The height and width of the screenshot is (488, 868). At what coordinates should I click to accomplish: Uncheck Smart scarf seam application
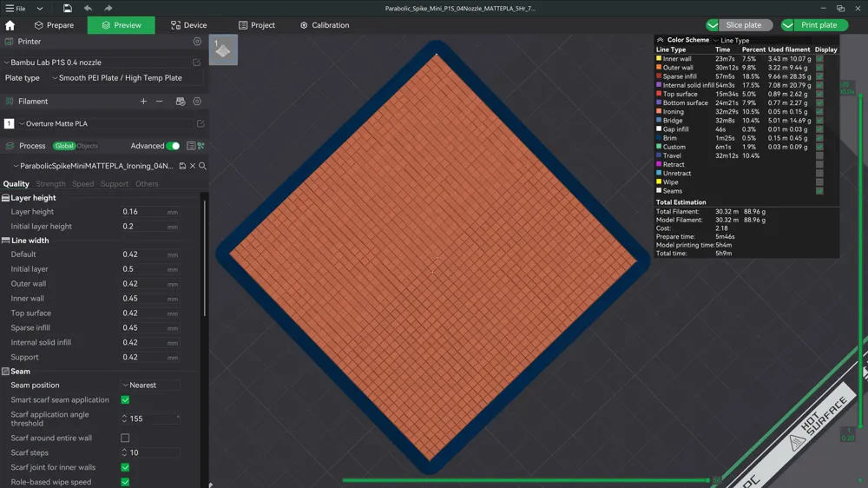pyautogui.click(x=125, y=400)
